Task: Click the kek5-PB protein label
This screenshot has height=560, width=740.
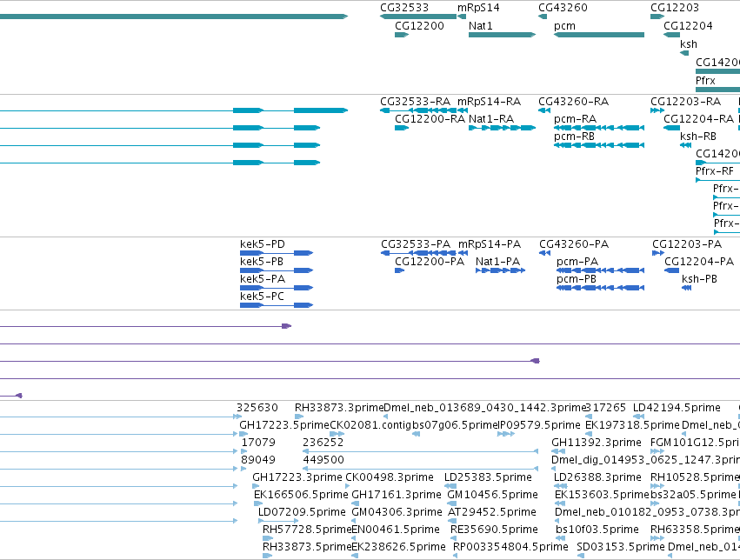Action: click(x=262, y=262)
